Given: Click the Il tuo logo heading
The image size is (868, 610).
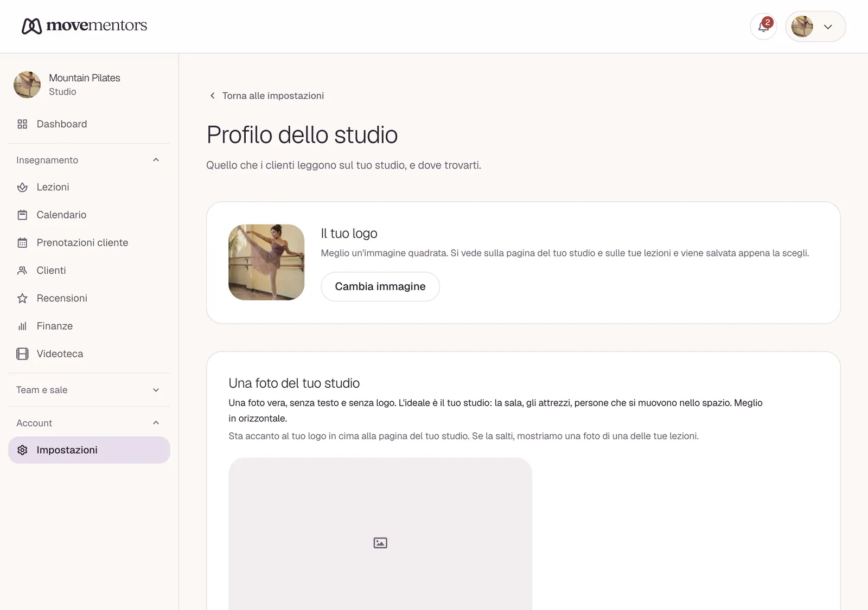Looking at the screenshot, I should (349, 233).
